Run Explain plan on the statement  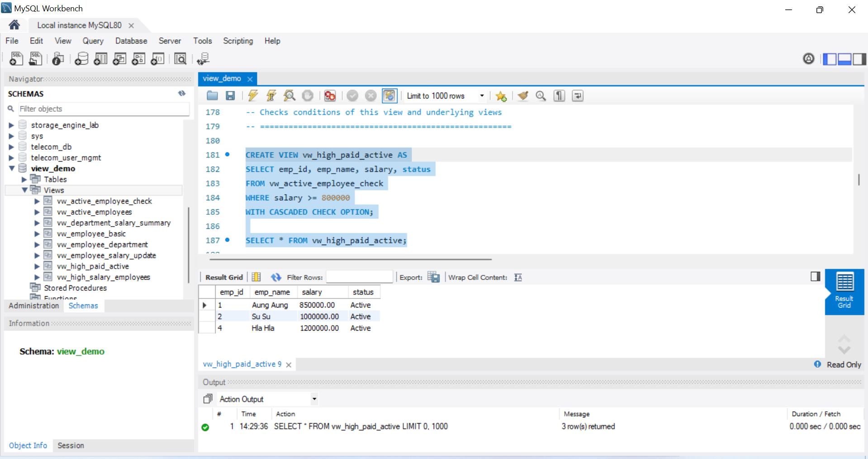[x=289, y=95]
